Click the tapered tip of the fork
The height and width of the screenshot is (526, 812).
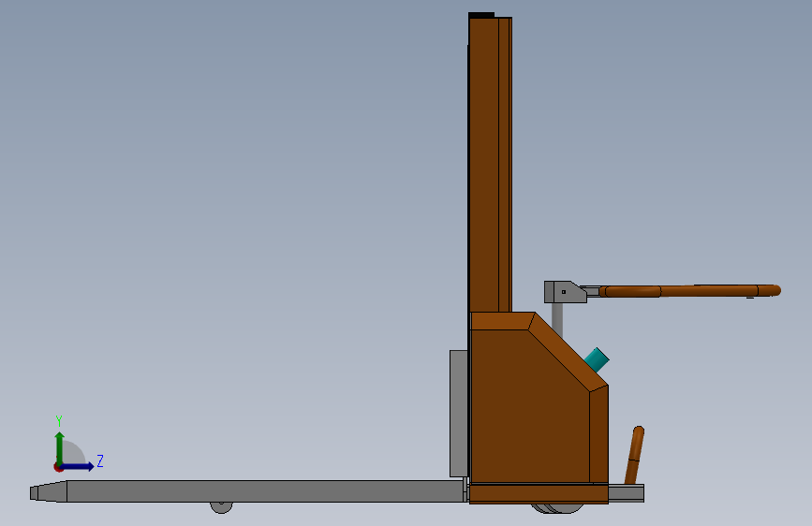(x=48, y=491)
